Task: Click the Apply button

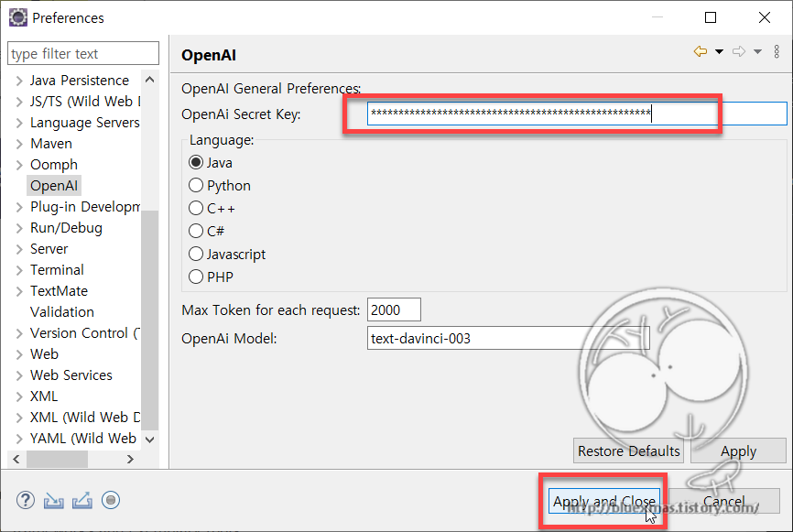Action: click(x=738, y=451)
